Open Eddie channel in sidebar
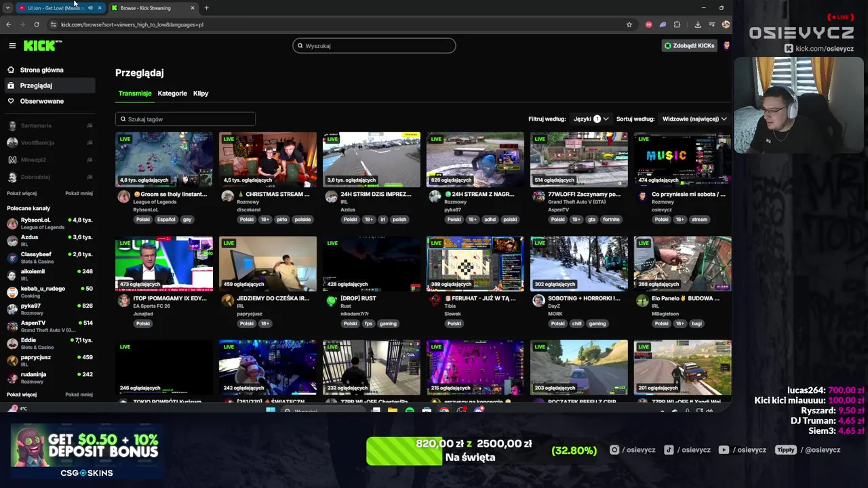The height and width of the screenshot is (488, 868). (50, 343)
